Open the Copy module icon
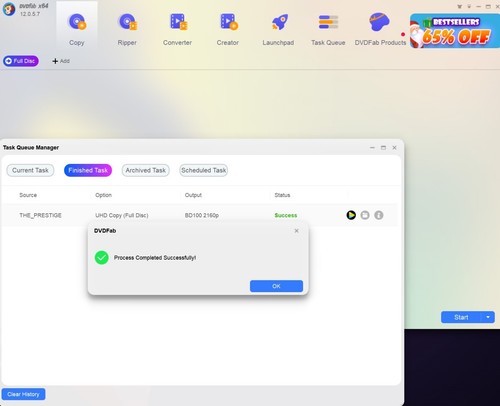 pyautogui.click(x=77, y=22)
